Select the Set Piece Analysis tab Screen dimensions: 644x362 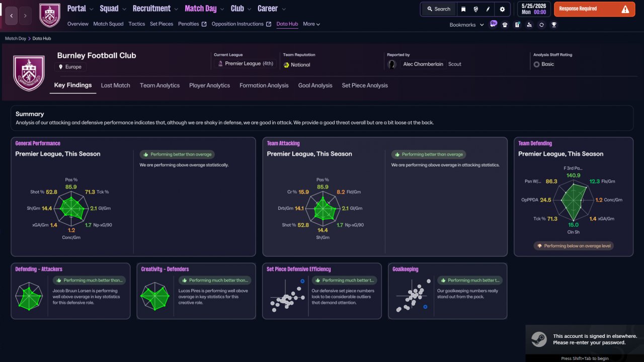click(365, 85)
